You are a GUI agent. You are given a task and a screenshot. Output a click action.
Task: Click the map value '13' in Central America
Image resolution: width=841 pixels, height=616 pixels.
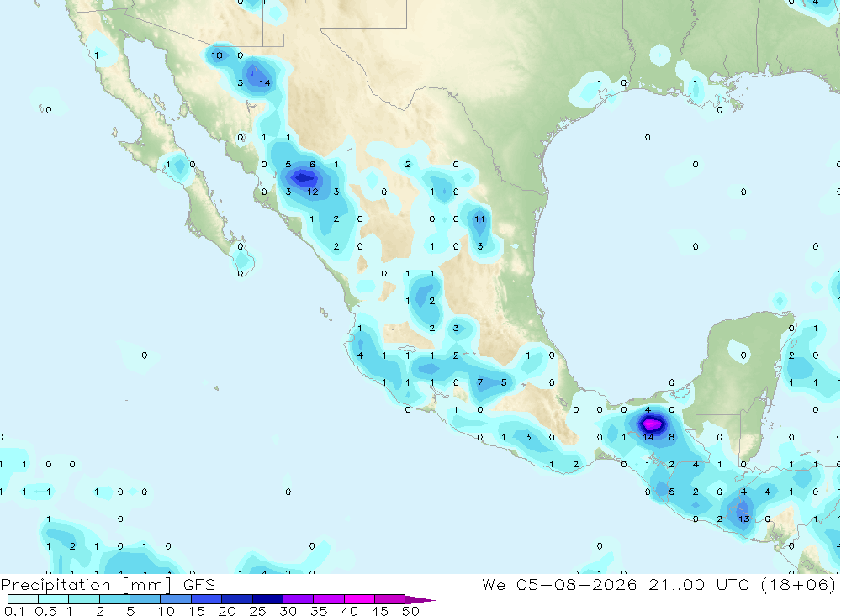click(x=744, y=519)
